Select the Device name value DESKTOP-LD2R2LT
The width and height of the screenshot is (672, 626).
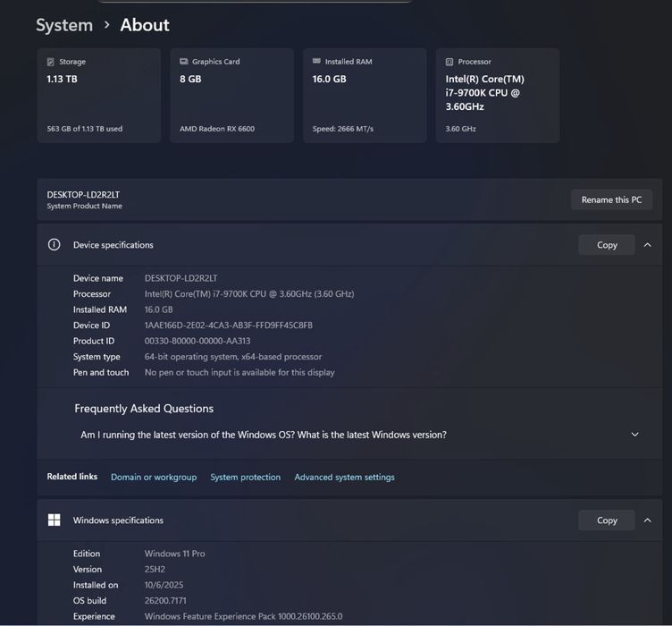[181, 278]
